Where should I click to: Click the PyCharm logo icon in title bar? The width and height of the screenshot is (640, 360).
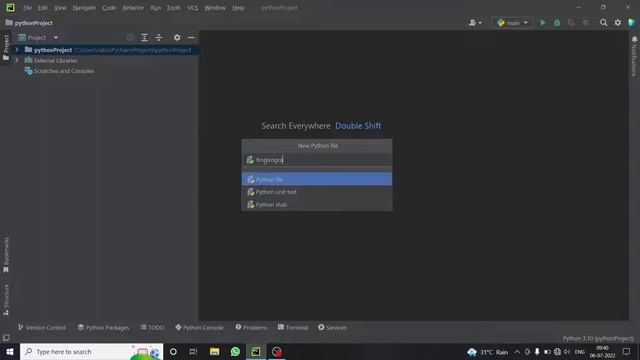pyautogui.click(x=10, y=7)
